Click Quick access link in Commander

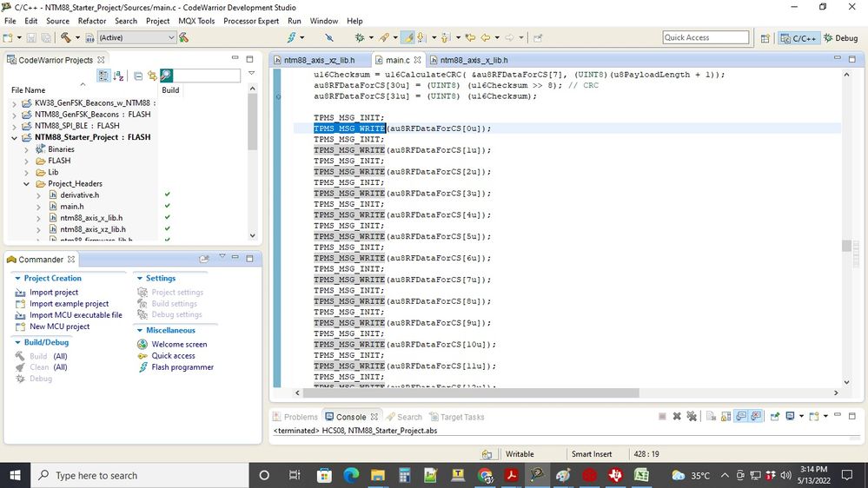(173, 356)
